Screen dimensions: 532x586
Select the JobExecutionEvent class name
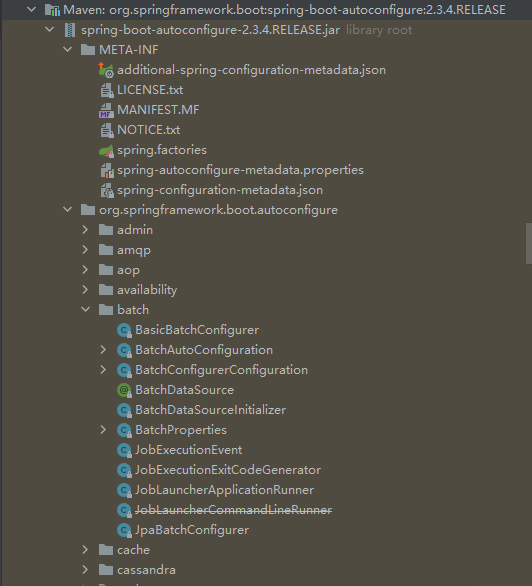click(x=189, y=450)
